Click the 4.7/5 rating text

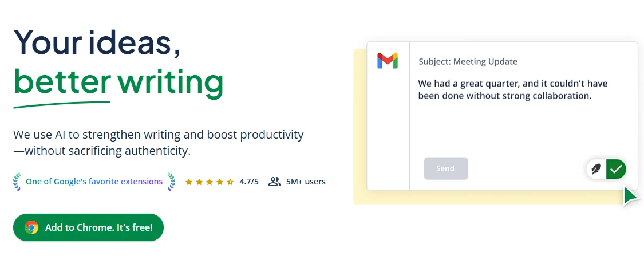[x=249, y=182]
